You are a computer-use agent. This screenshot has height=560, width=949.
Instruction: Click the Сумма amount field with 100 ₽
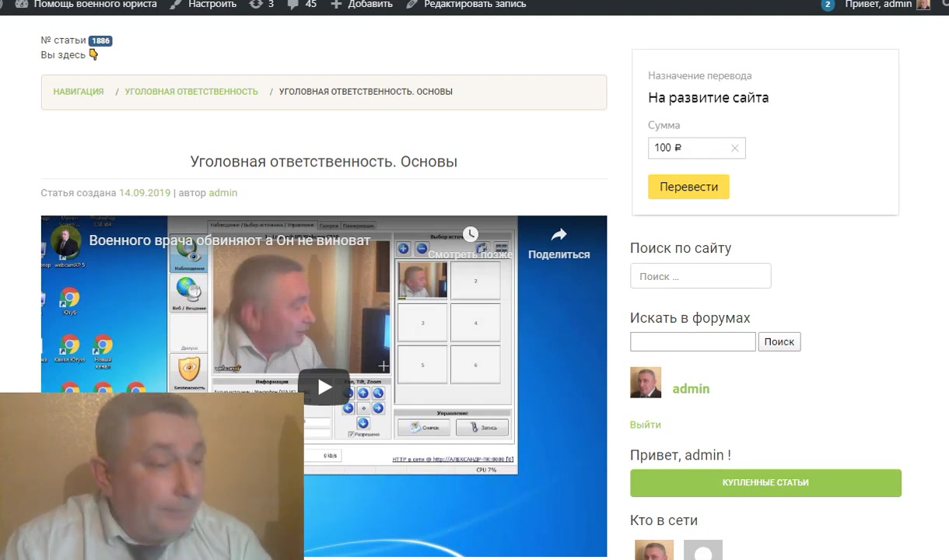click(696, 148)
